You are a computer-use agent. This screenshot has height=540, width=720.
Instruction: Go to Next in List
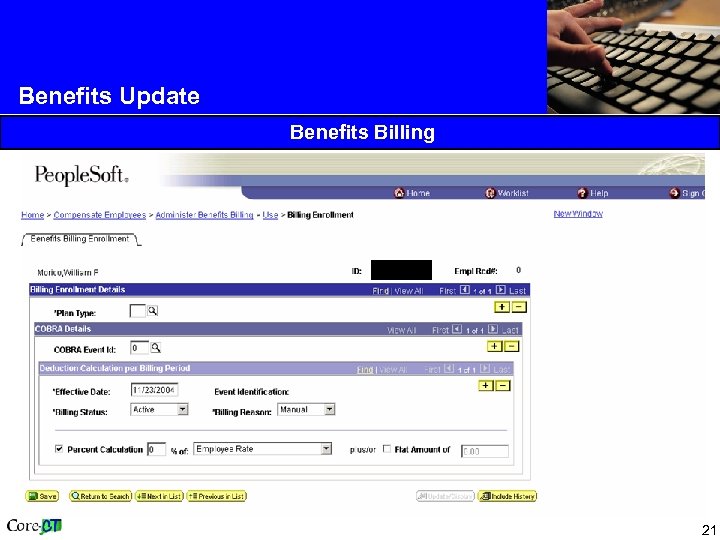tap(159, 496)
